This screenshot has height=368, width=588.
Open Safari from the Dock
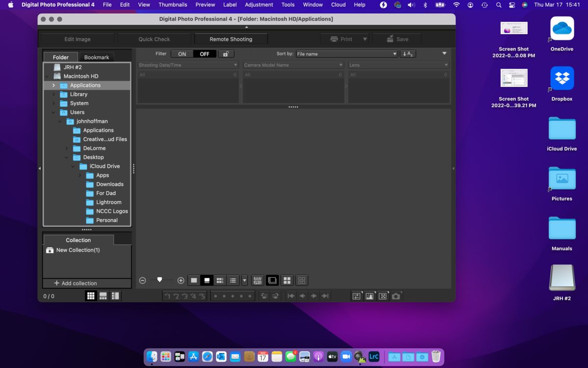(x=207, y=357)
